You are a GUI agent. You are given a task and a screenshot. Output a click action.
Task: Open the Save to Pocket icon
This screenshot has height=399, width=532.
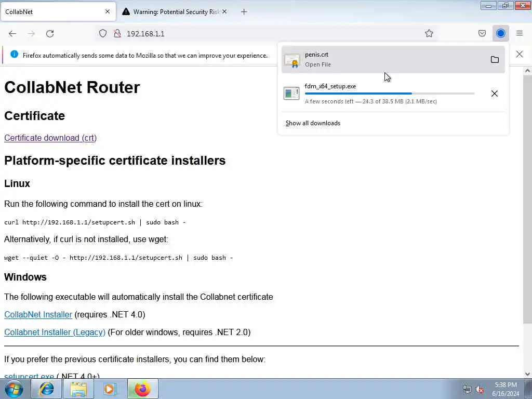pos(482,33)
